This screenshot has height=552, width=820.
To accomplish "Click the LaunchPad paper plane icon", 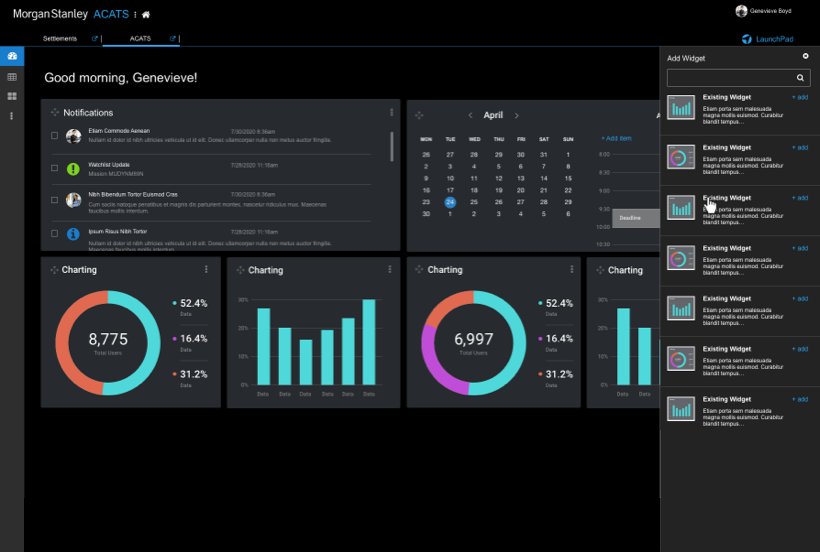I will coord(747,40).
